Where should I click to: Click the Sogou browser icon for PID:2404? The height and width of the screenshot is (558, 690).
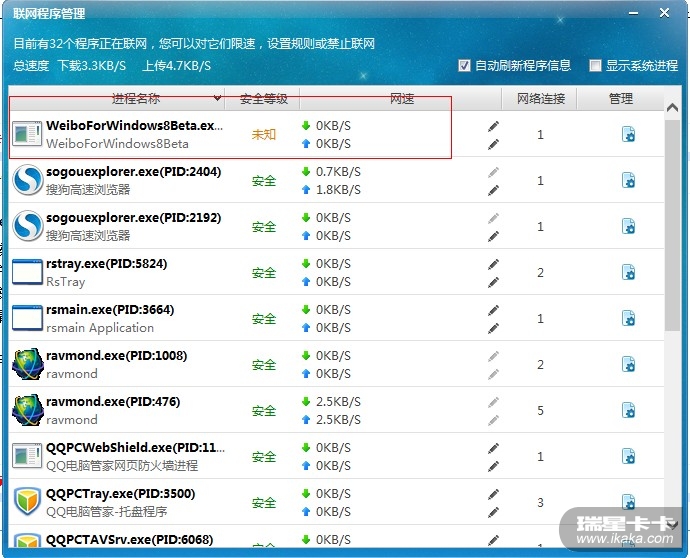[28, 180]
